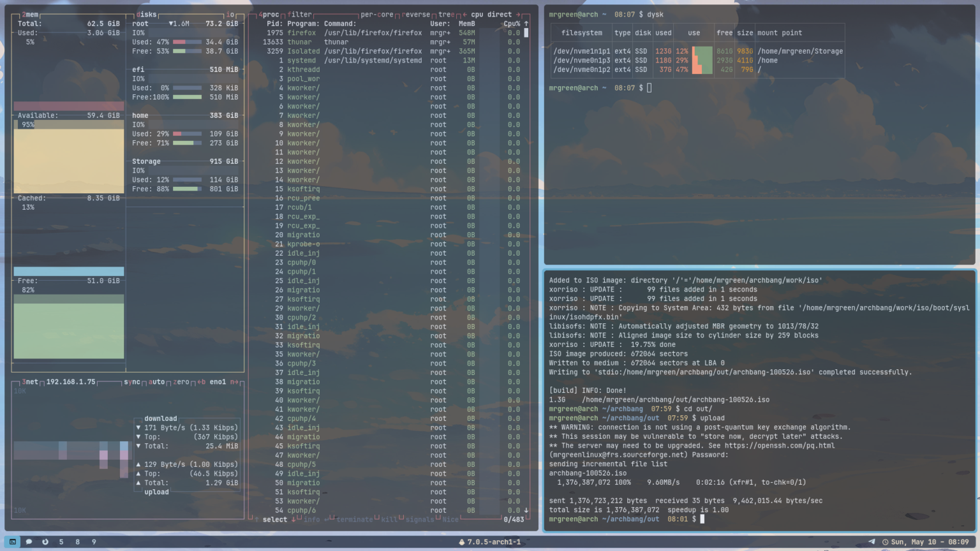Switch to workspace 8 in the bar
This screenshot has height=551, width=980.
[x=78, y=542]
